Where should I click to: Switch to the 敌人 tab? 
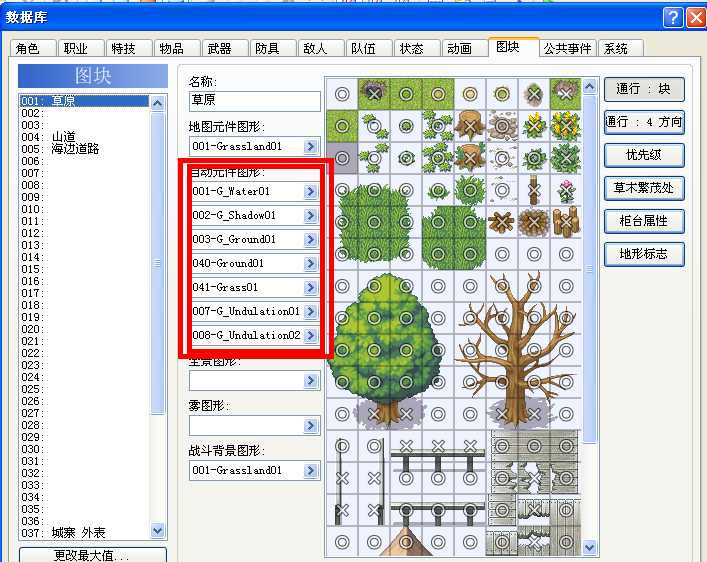(x=321, y=48)
